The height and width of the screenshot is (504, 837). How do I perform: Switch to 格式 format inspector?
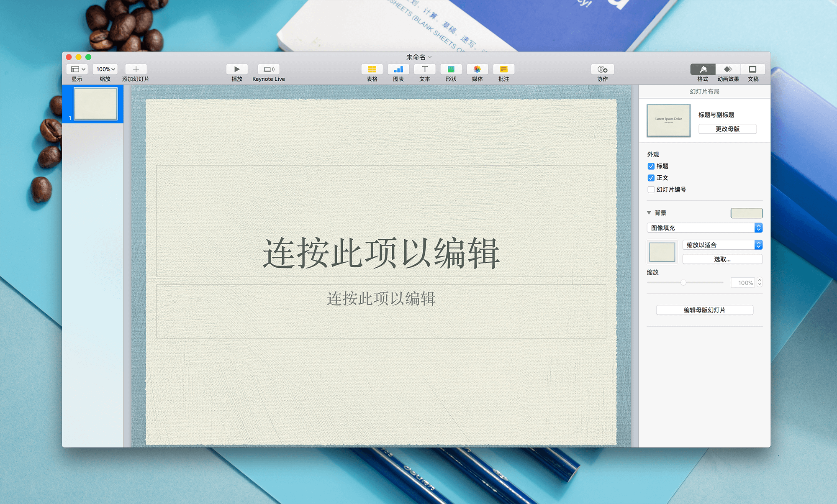pyautogui.click(x=703, y=69)
